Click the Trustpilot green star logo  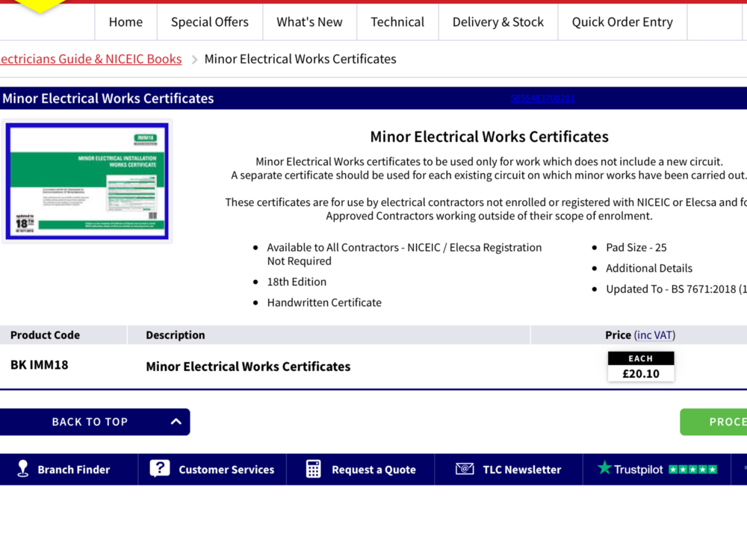pos(604,467)
